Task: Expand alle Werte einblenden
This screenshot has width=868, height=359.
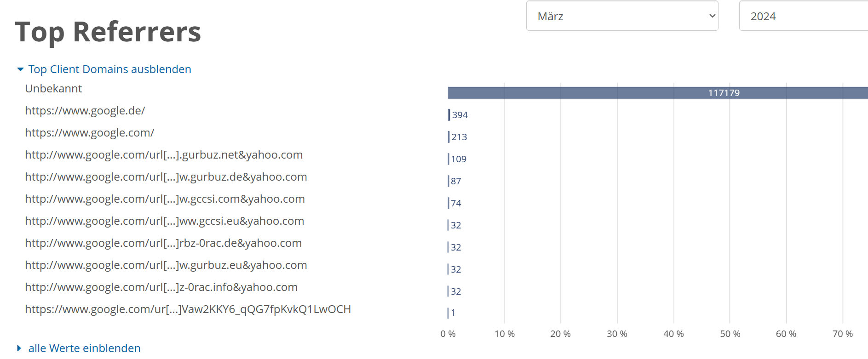Action: point(84,348)
